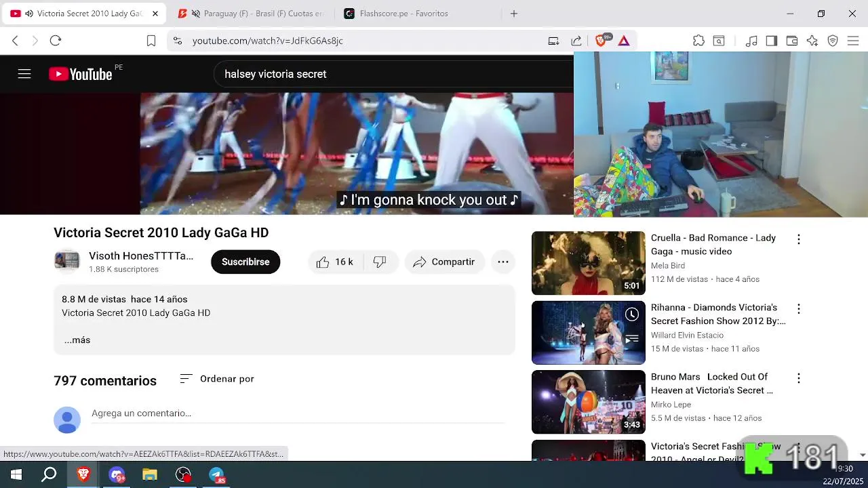Bookmark this page with the bookmark icon
The height and width of the screenshot is (488, 868).
[151, 41]
